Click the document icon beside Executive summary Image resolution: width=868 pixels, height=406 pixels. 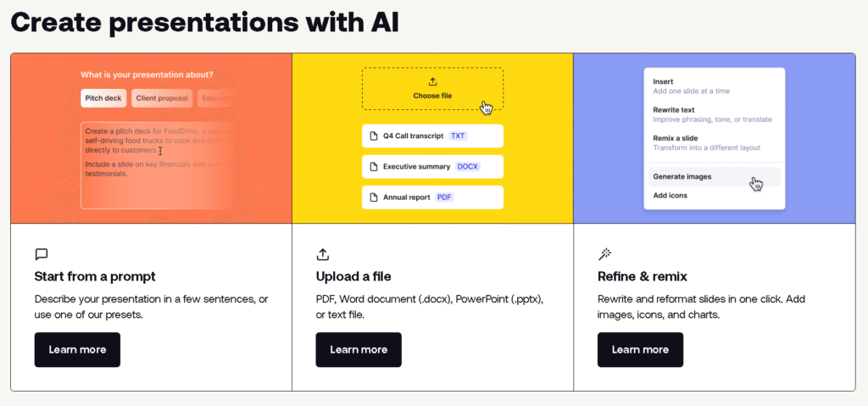click(372, 166)
